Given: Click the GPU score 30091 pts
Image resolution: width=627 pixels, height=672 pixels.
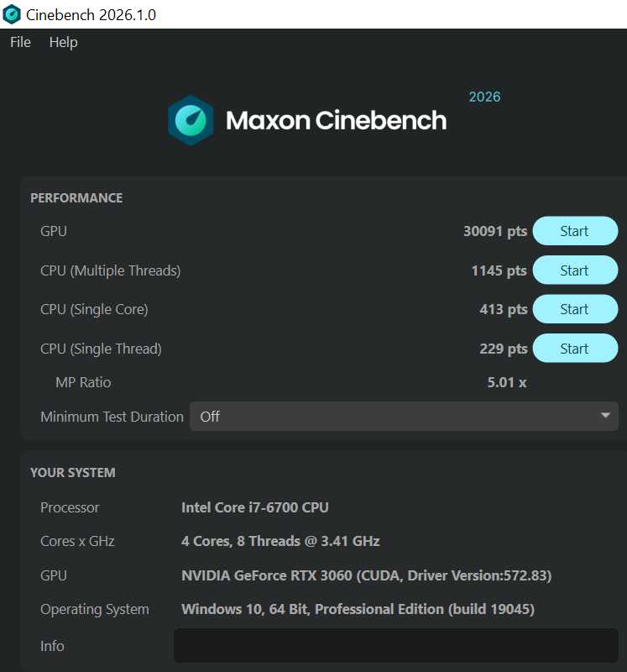Looking at the screenshot, I should tap(495, 232).
